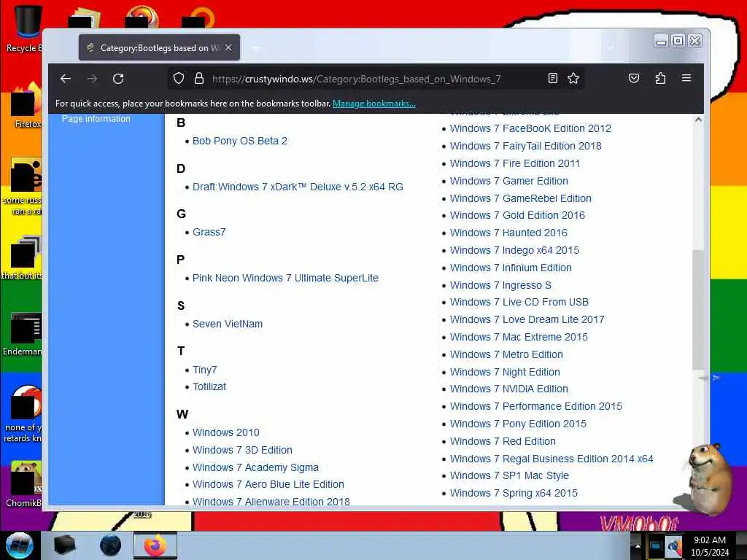The height and width of the screenshot is (560, 747).
Task: Open the ChomikBox desktop icon
Action: (x=24, y=484)
